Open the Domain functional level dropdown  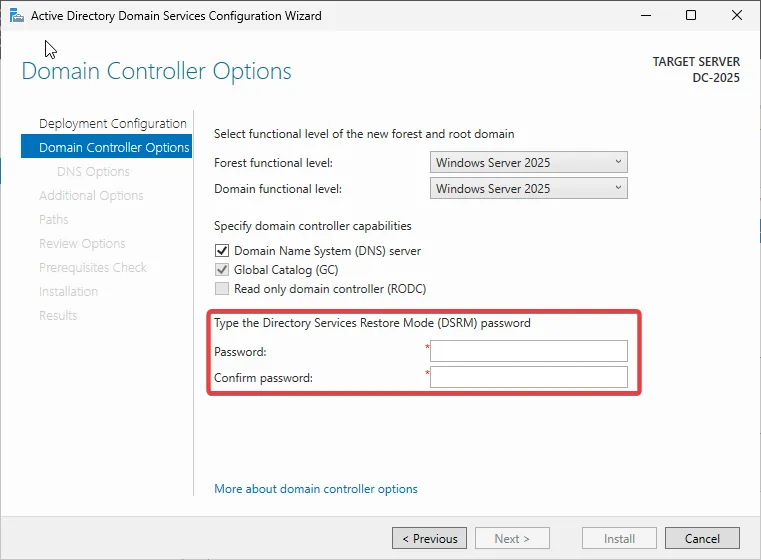pos(529,188)
